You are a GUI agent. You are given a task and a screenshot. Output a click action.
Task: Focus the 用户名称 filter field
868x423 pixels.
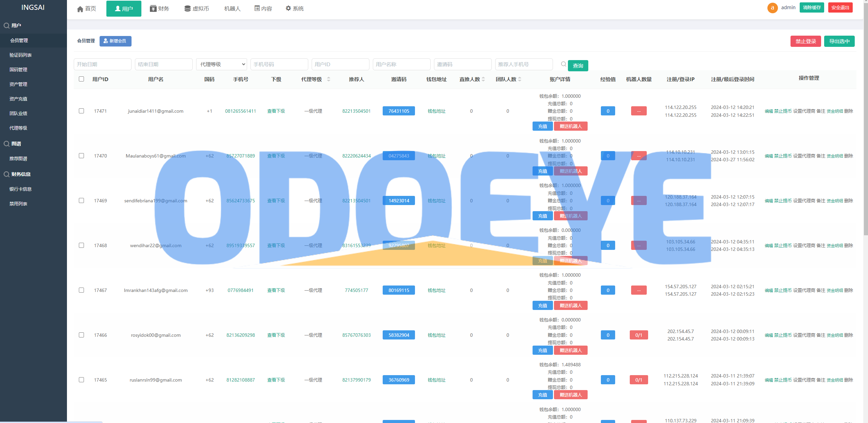402,64
